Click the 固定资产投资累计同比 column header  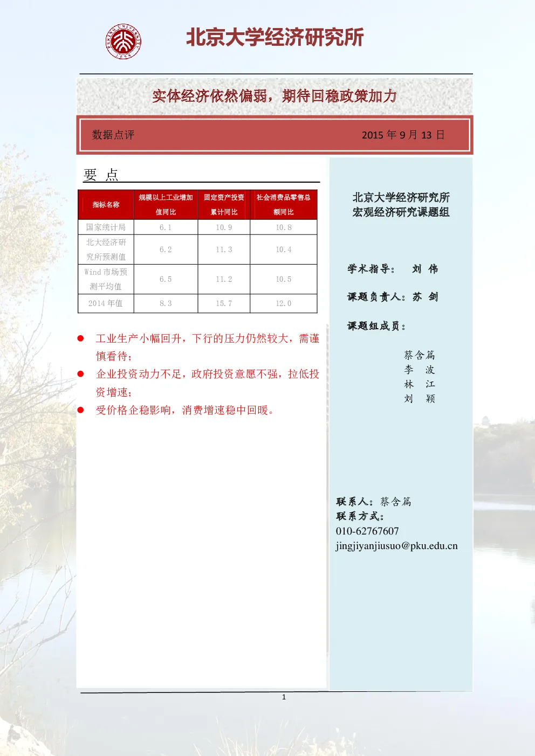[224, 205]
